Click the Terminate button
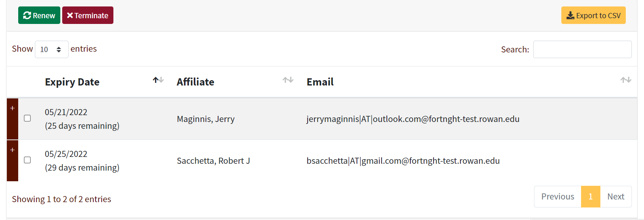The width and height of the screenshot is (644, 220). [88, 16]
